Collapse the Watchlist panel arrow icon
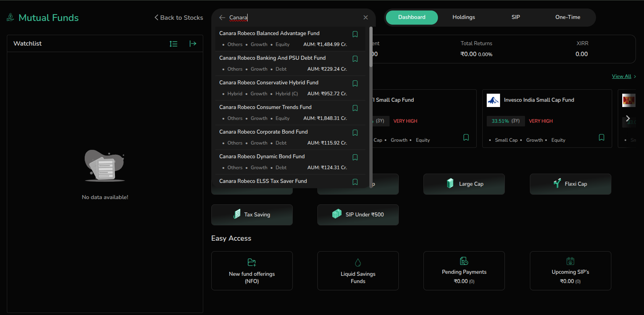The image size is (644, 315). tap(193, 44)
